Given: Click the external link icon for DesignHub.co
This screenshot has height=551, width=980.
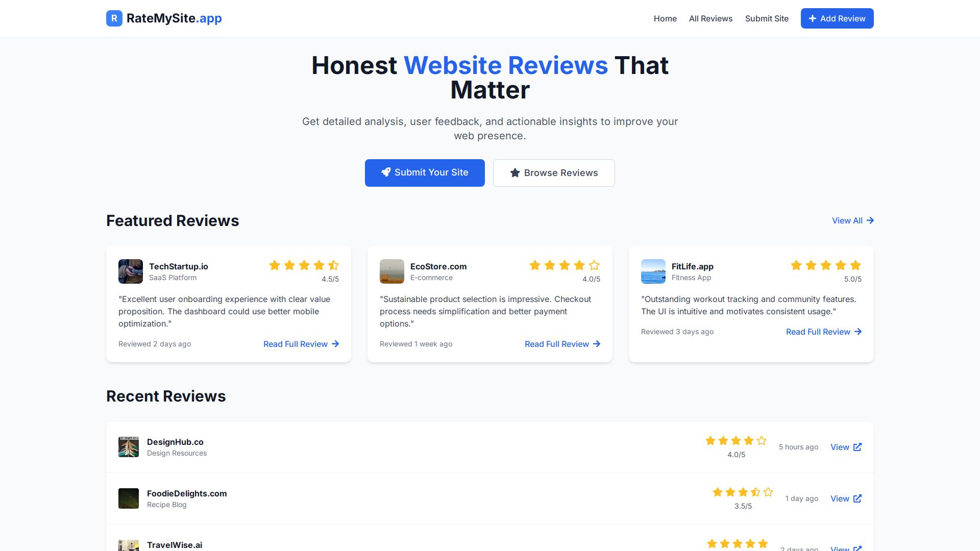Looking at the screenshot, I should pyautogui.click(x=857, y=447).
